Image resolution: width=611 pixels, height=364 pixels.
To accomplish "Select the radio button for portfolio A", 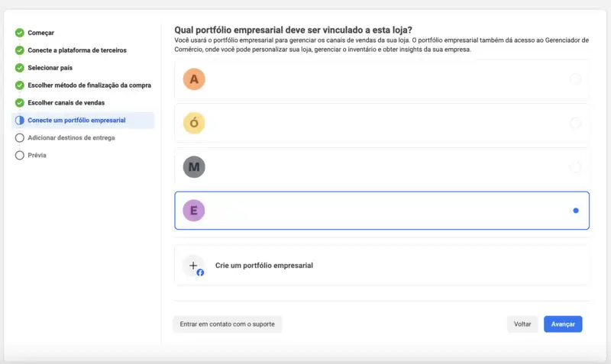I will coord(575,79).
